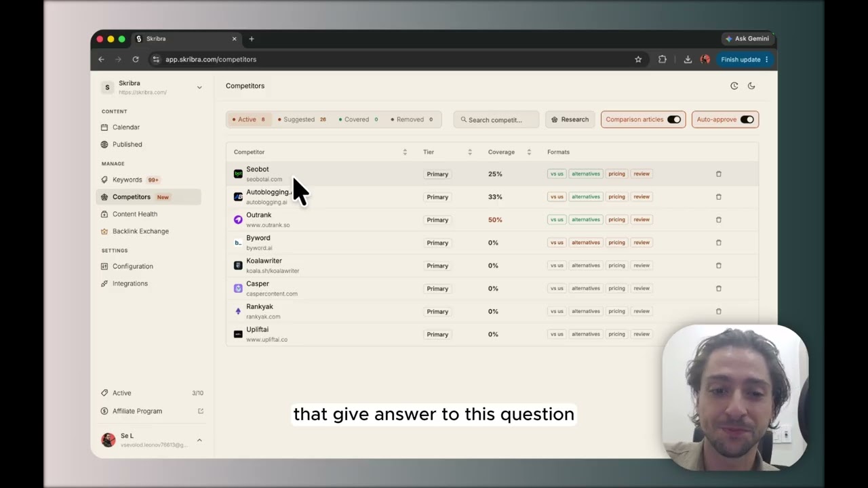Viewport: 868px width, 488px height.
Task: Delete the Byword competitor row
Action: point(719,243)
